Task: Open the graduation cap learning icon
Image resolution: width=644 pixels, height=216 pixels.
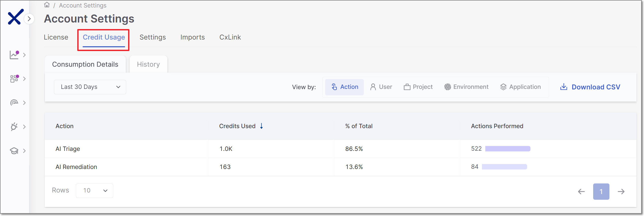Action: click(x=14, y=151)
